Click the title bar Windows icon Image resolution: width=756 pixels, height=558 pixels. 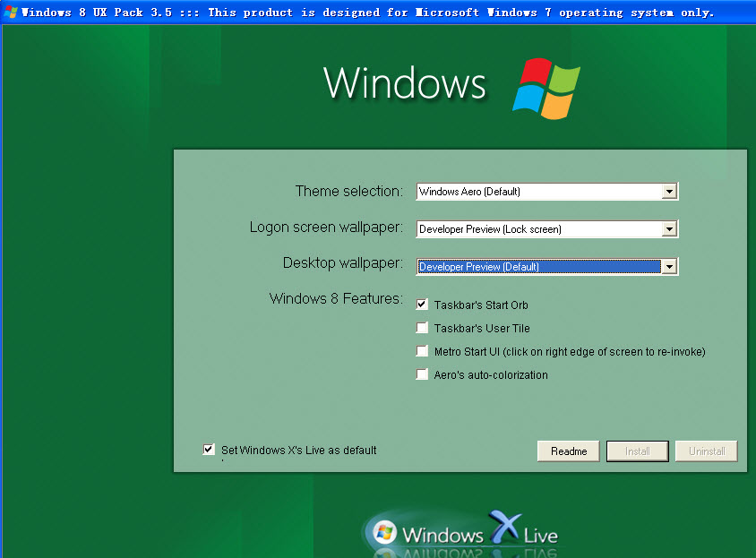11,12
